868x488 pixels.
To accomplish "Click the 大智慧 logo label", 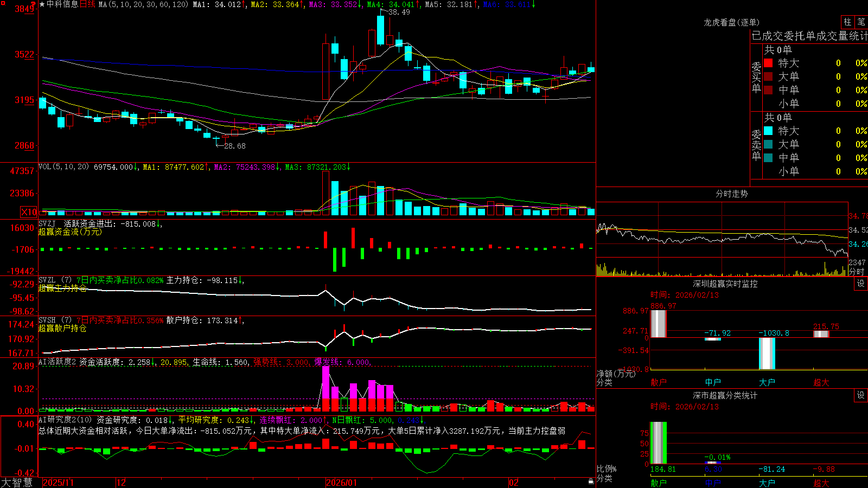I will [17, 482].
